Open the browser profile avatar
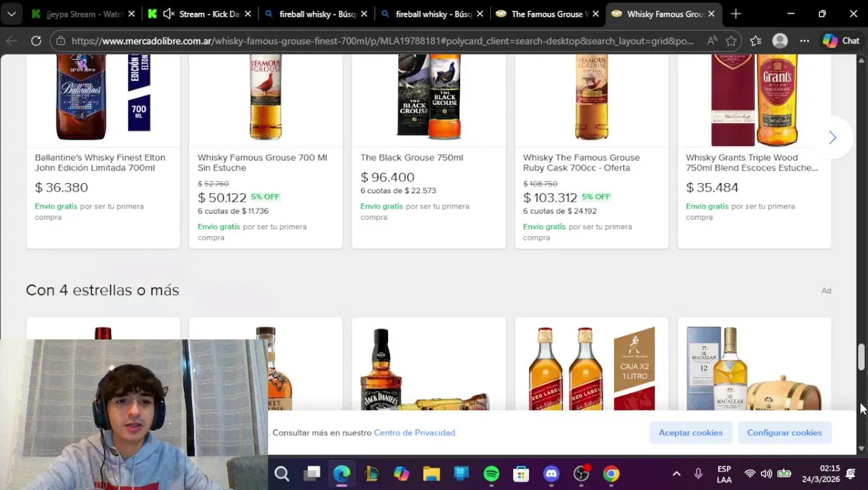 click(780, 41)
